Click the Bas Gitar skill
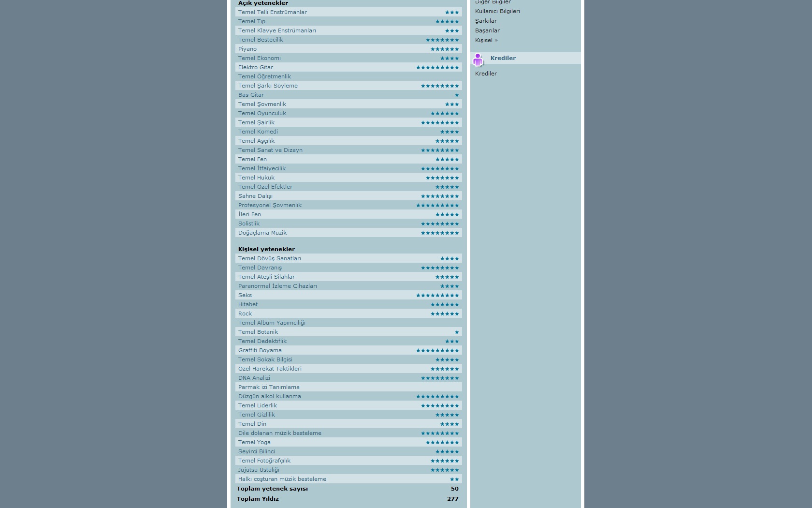 coord(251,95)
